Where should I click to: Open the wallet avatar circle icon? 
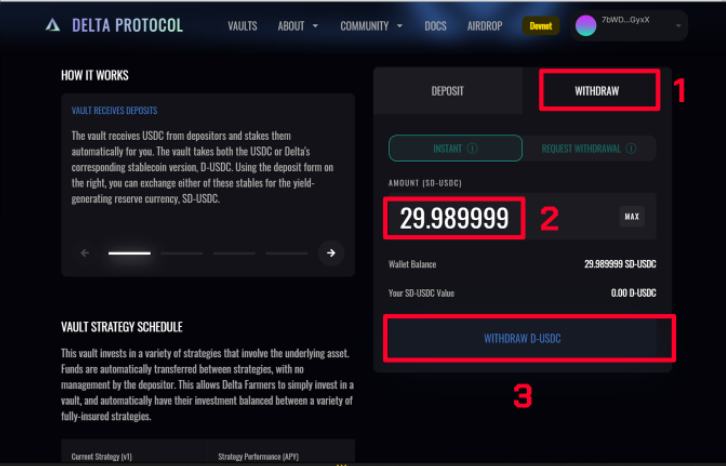pos(586,25)
